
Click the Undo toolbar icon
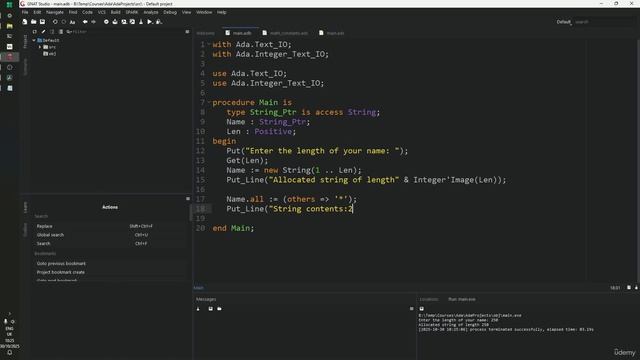click(55, 22)
